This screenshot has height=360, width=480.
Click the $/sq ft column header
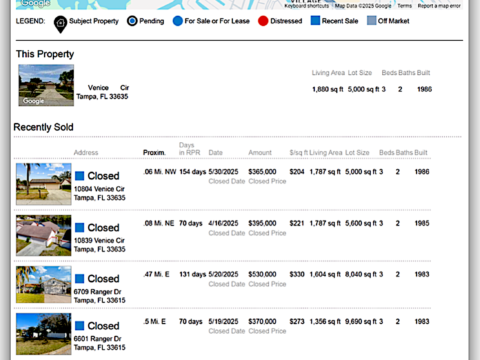[x=299, y=152]
